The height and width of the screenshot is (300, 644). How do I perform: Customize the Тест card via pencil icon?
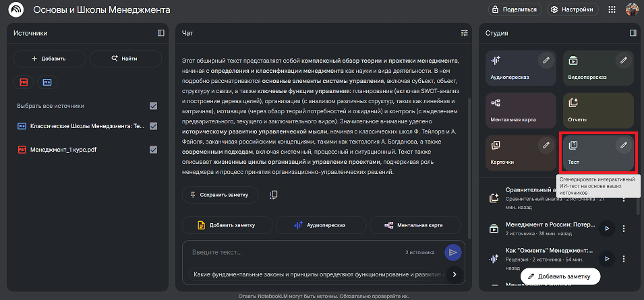point(624,145)
